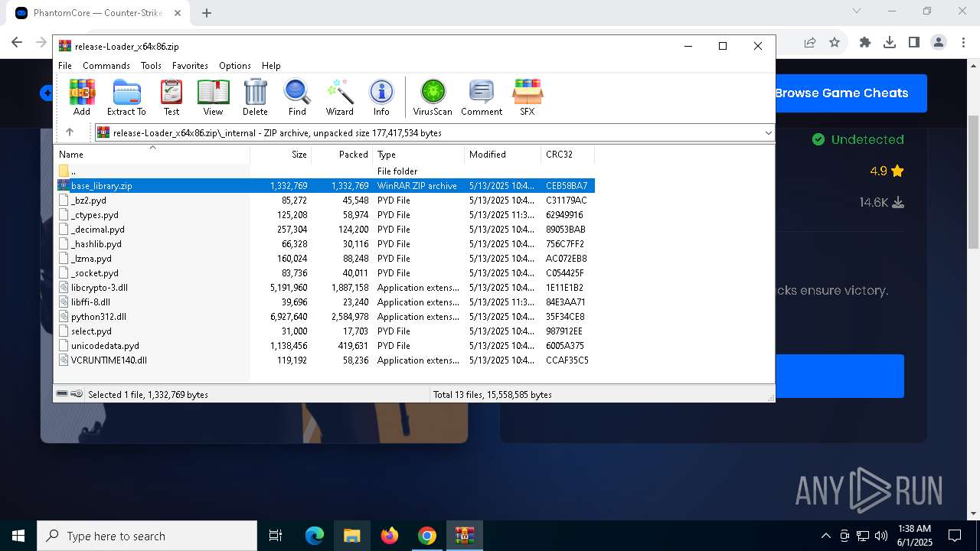This screenshot has width=980, height=551.
Task: Open the Find magnifier tool
Action: [297, 97]
